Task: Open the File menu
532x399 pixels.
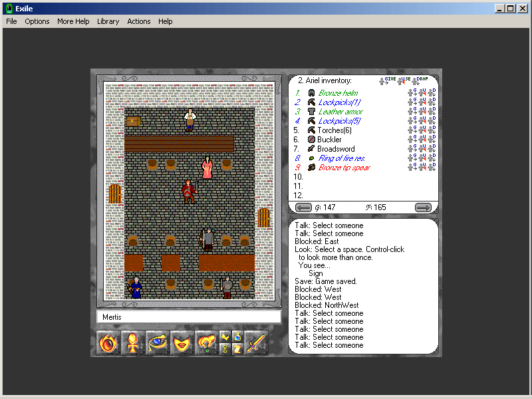Action: pyautogui.click(x=11, y=21)
